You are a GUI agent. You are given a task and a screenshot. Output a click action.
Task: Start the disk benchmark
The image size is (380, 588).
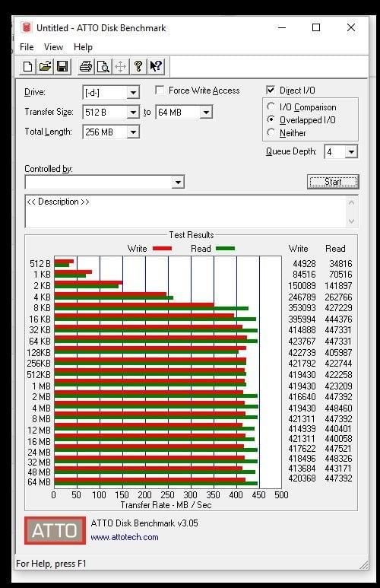(x=333, y=182)
